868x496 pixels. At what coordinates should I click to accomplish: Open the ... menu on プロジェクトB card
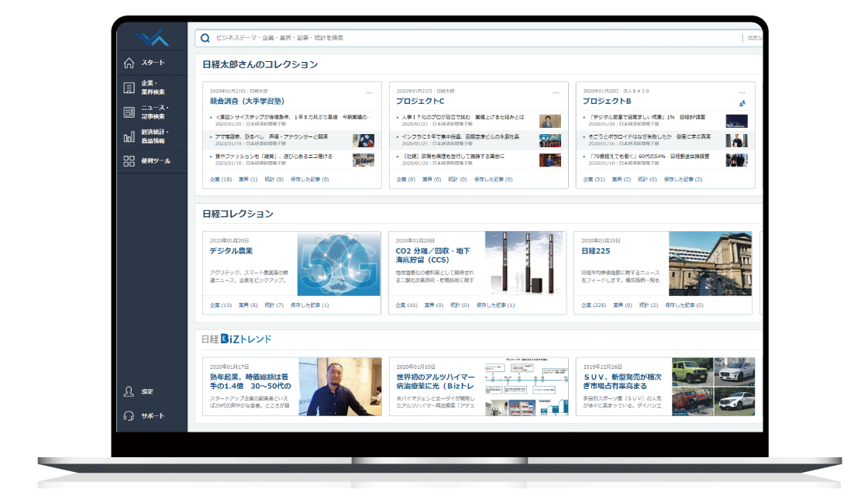pos(742,92)
